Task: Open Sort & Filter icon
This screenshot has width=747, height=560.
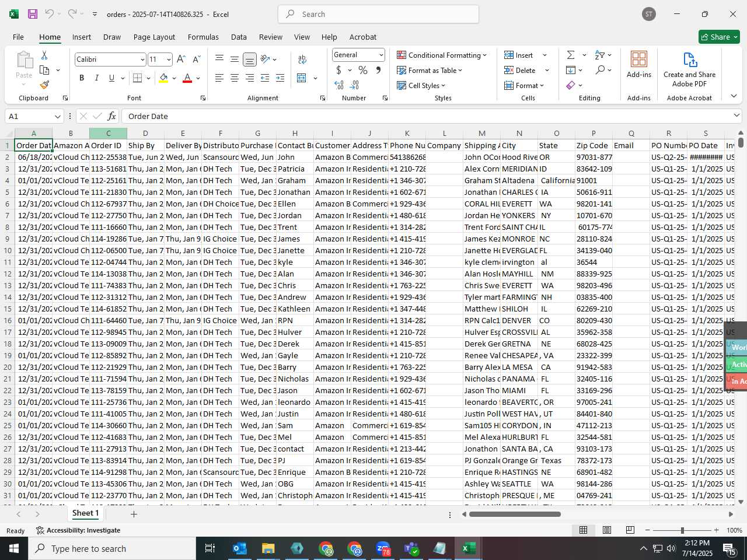Action: tap(600, 55)
